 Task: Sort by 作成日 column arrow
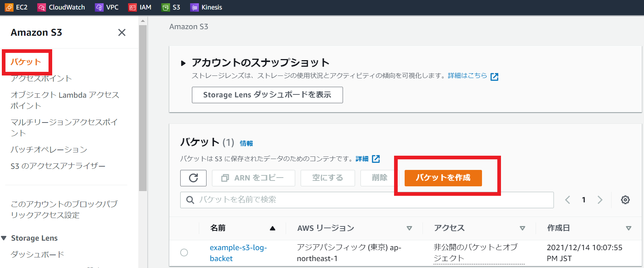pyautogui.click(x=629, y=228)
